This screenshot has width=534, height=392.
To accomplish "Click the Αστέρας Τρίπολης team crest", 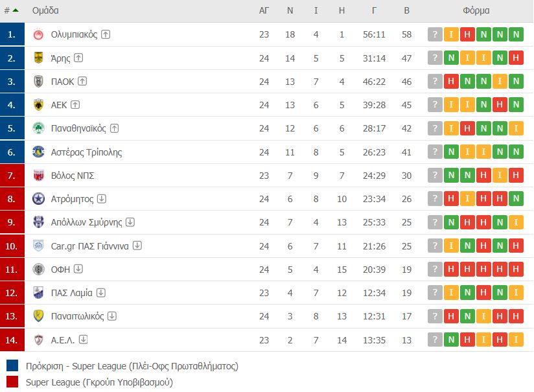I will pos(38,152).
